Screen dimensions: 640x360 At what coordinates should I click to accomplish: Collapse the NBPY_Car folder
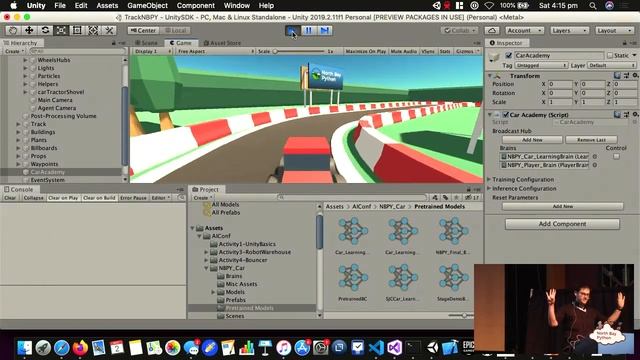pyautogui.click(x=207, y=268)
